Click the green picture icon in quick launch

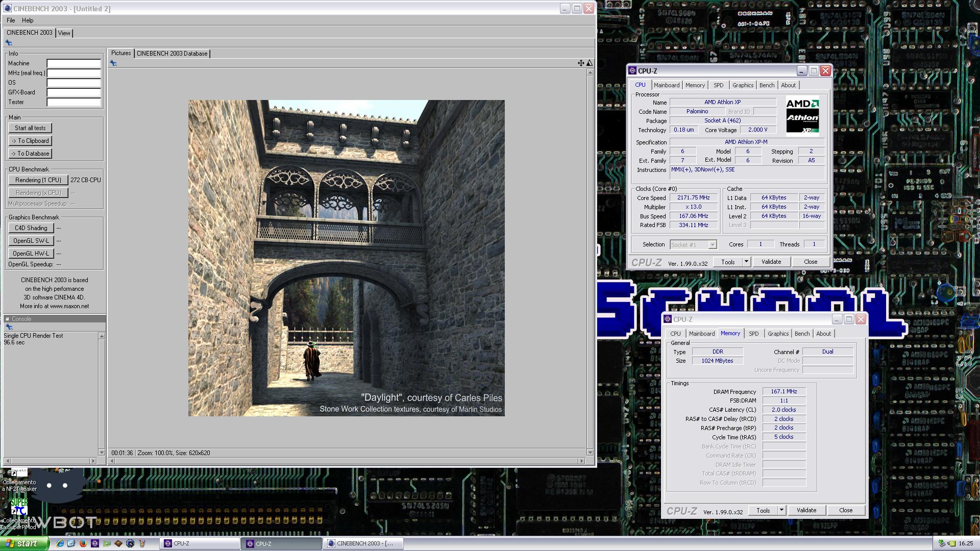107,544
